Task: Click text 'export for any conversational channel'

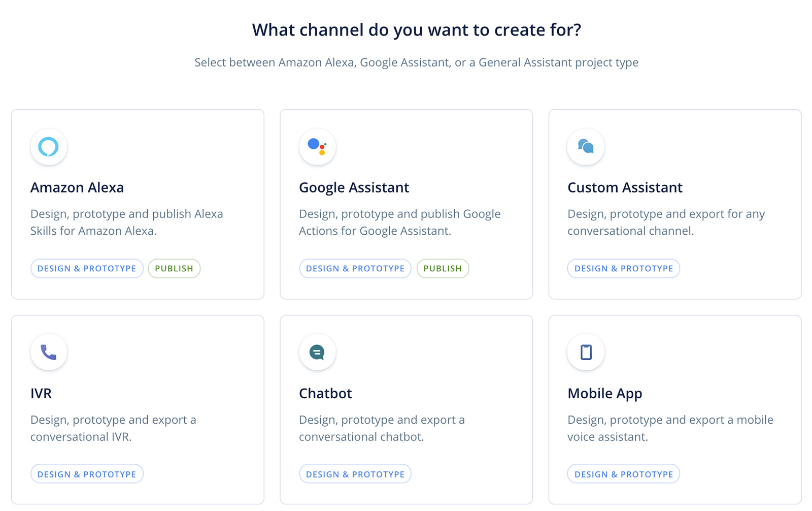Action: tap(666, 222)
